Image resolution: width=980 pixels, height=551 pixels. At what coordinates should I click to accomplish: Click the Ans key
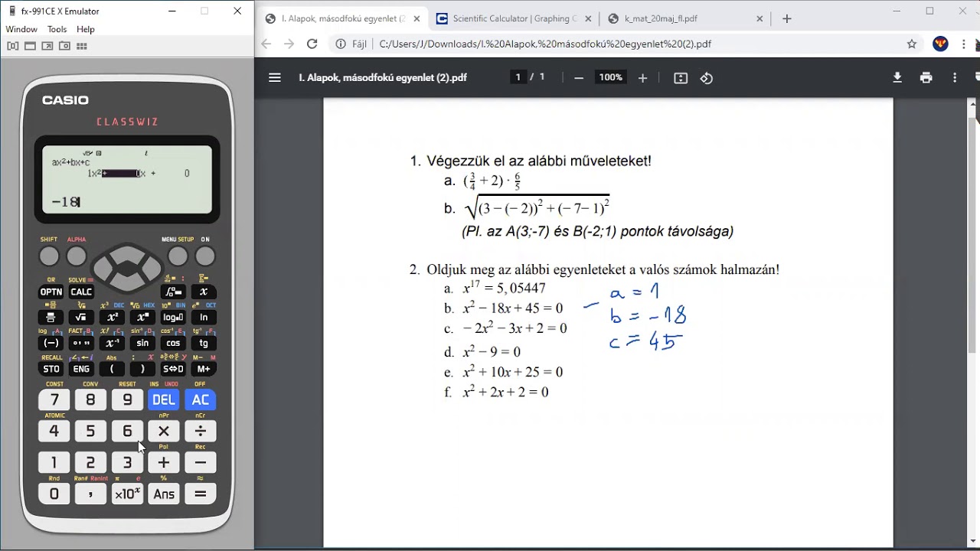tap(164, 494)
